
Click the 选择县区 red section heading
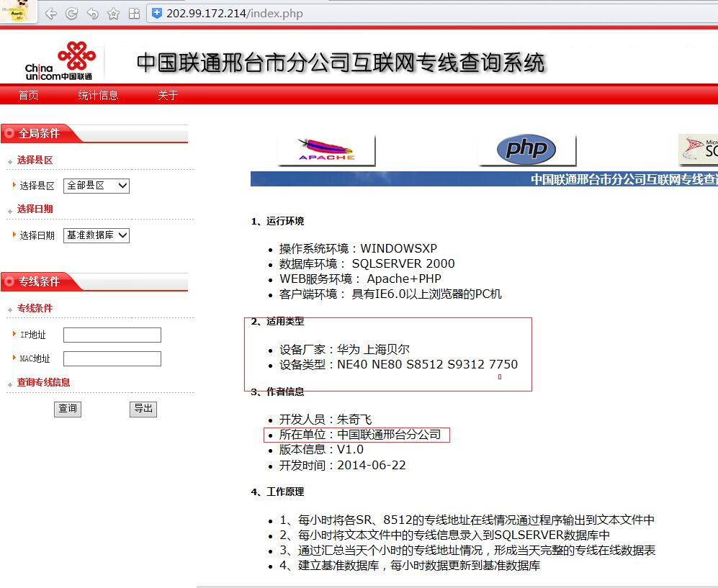coord(35,160)
